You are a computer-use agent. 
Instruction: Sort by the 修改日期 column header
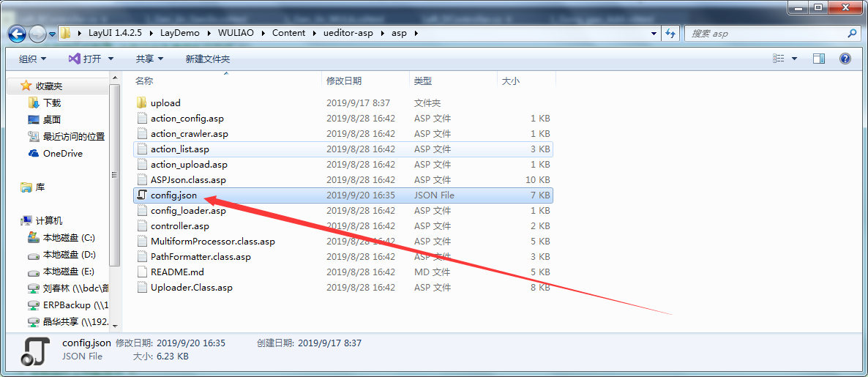coord(344,81)
